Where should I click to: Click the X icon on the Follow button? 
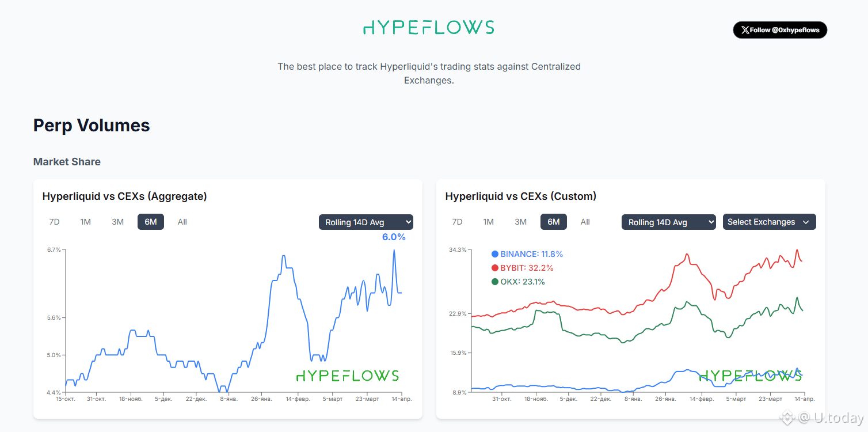[746, 29]
